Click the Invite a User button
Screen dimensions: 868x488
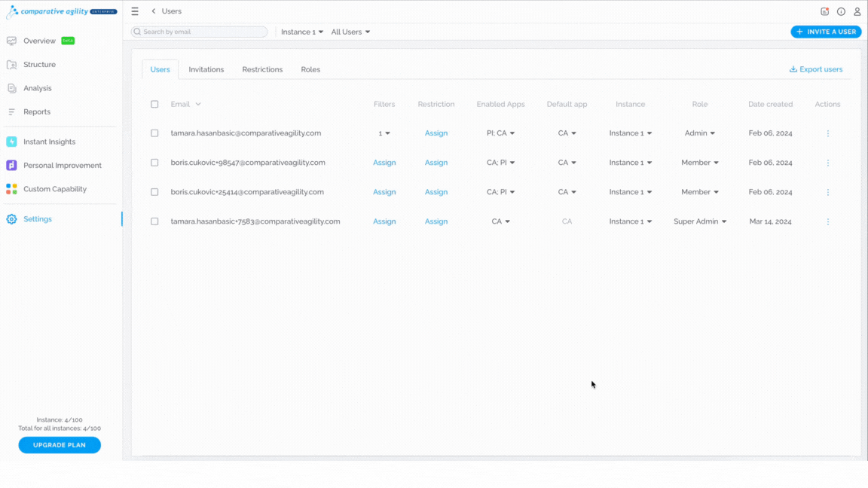click(826, 32)
